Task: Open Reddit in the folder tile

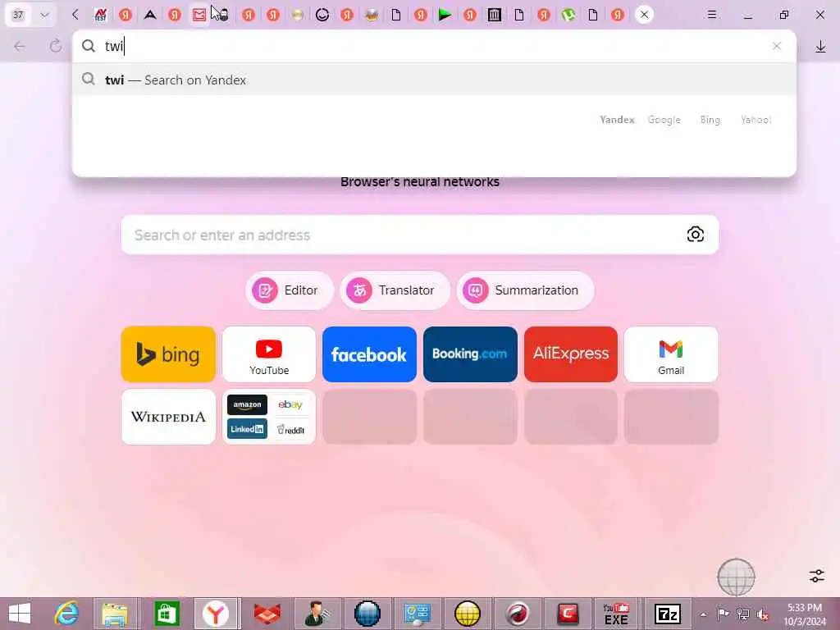Action: [290, 429]
